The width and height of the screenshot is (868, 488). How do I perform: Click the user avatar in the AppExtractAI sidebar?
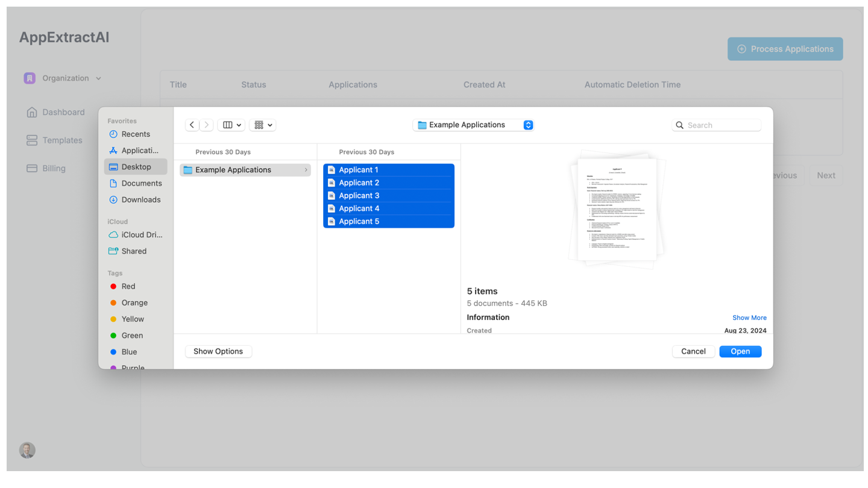coord(27,450)
